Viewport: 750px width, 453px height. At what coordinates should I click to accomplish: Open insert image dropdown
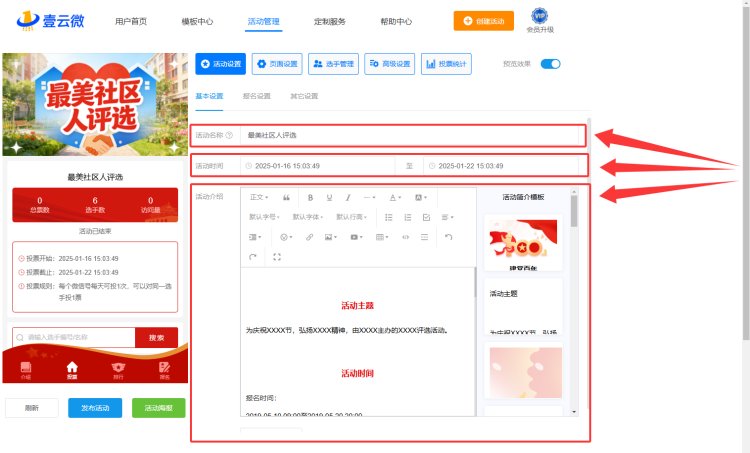coord(331,237)
